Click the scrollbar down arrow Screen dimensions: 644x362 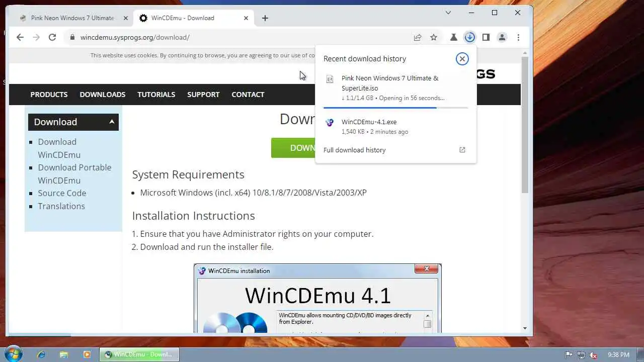(525, 328)
